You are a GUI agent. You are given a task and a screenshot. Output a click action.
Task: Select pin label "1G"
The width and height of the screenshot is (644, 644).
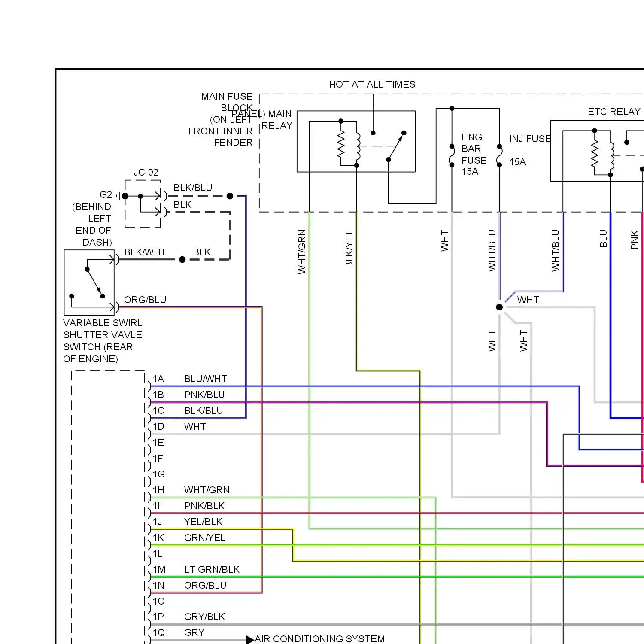pyautogui.click(x=159, y=474)
